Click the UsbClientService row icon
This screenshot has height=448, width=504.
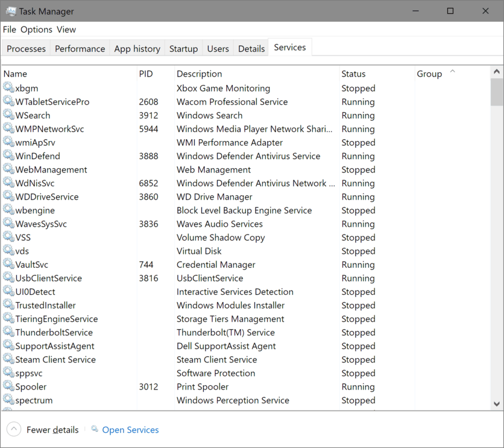click(x=8, y=277)
